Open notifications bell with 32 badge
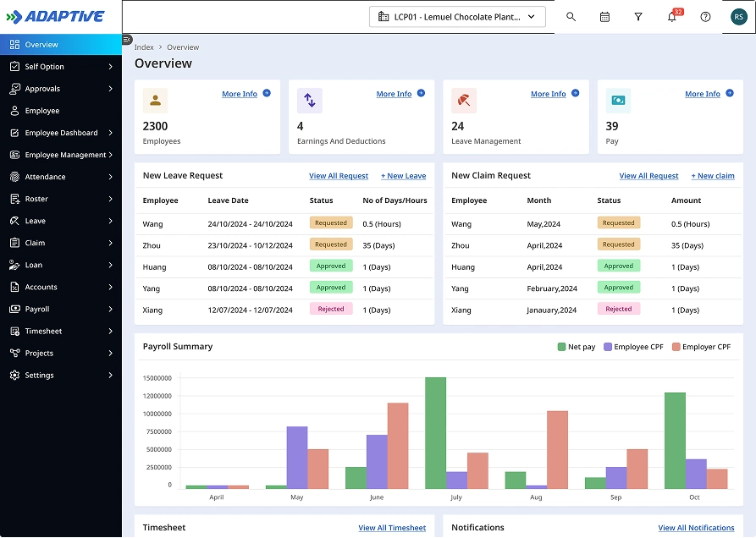The image size is (756, 538). (x=672, y=17)
